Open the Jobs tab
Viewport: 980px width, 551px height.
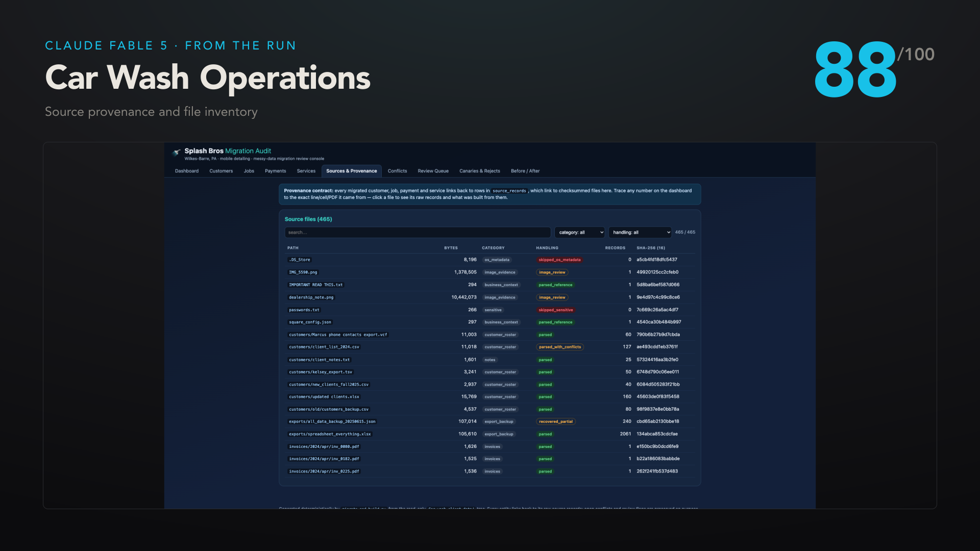tap(249, 171)
